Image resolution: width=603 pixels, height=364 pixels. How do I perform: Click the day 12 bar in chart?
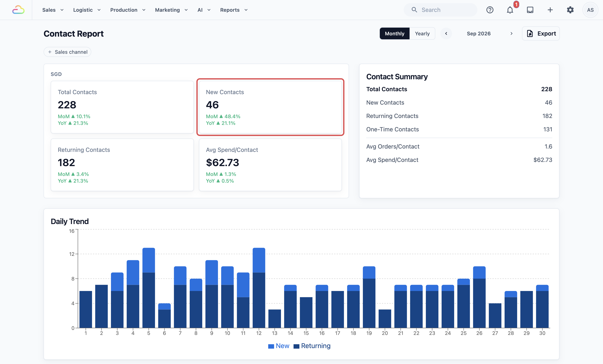(x=259, y=288)
